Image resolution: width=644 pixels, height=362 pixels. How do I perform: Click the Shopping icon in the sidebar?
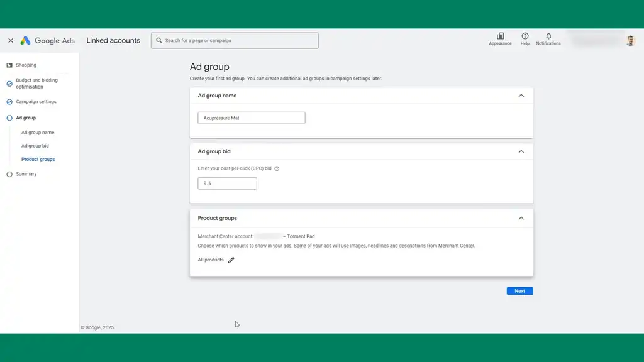(x=10, y=65)
